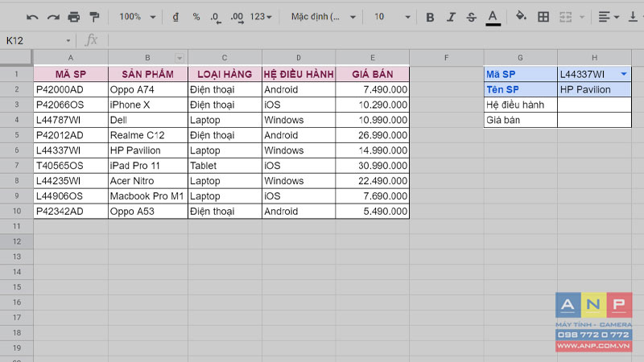Select price cell 26.990.000
Viewport: 644px width, 362px height.
(x=373, y=135)
